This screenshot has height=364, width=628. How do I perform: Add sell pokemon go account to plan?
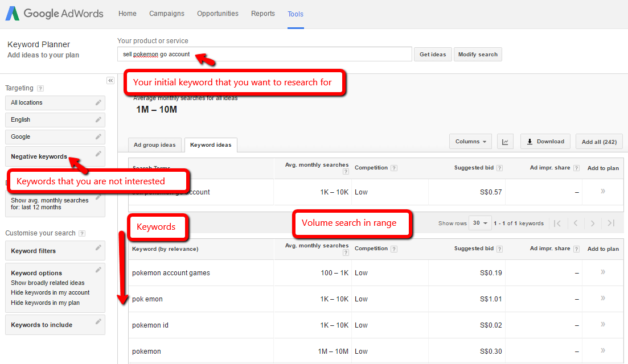(603, 191)
